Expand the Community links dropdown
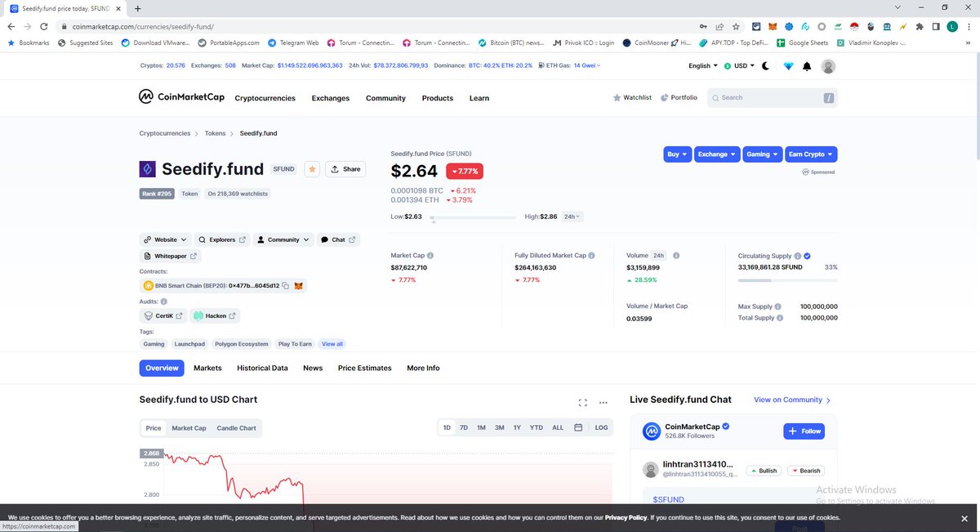 pyautogui.click(x=283, y=239)
